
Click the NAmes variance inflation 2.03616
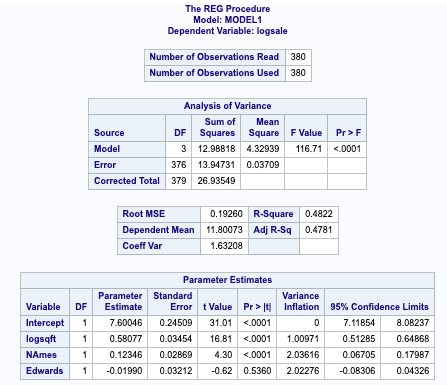click(303, 355)
